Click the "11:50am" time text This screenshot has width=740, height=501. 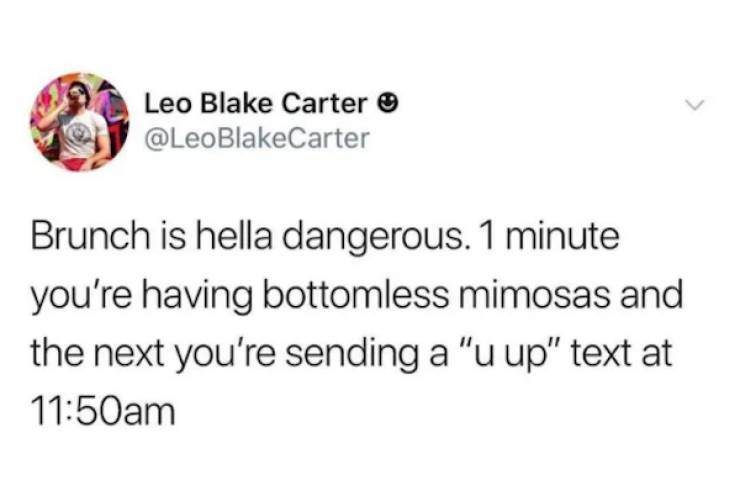click(103, 411)
